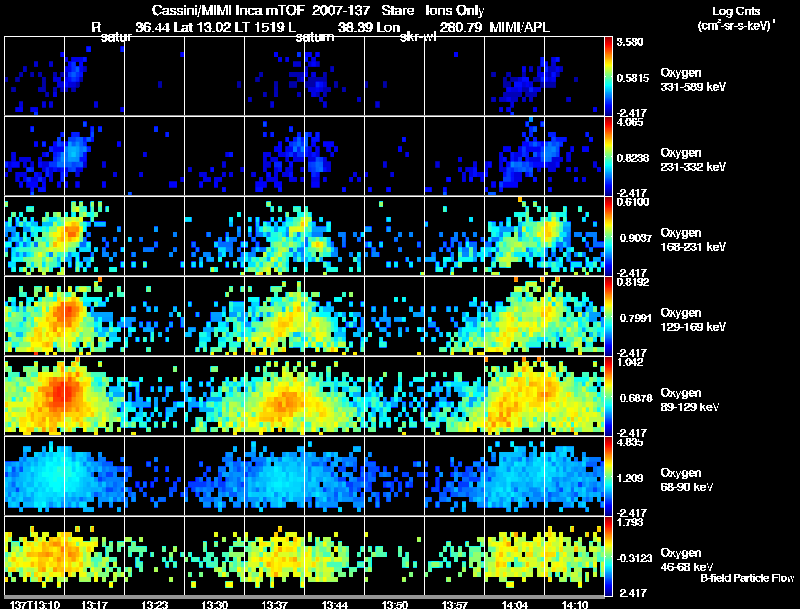Click the '13:44' time axis label
The height and width of the screenshot is (609, 800).
point(335,605)
